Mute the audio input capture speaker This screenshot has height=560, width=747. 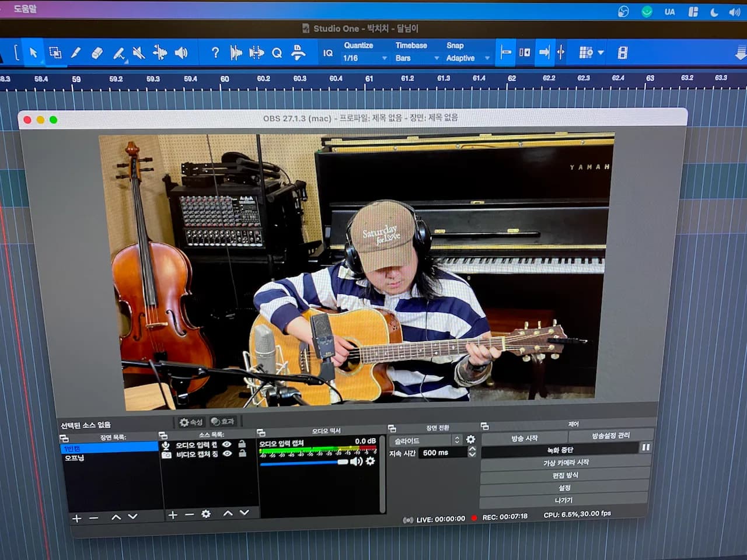click(x=355, y=461)
